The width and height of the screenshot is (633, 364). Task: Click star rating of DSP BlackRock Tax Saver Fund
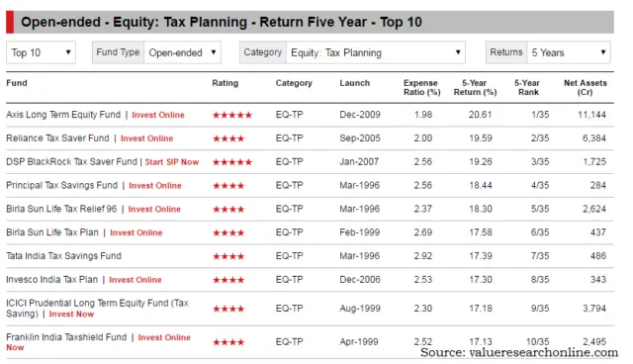[x=232, y=162]
